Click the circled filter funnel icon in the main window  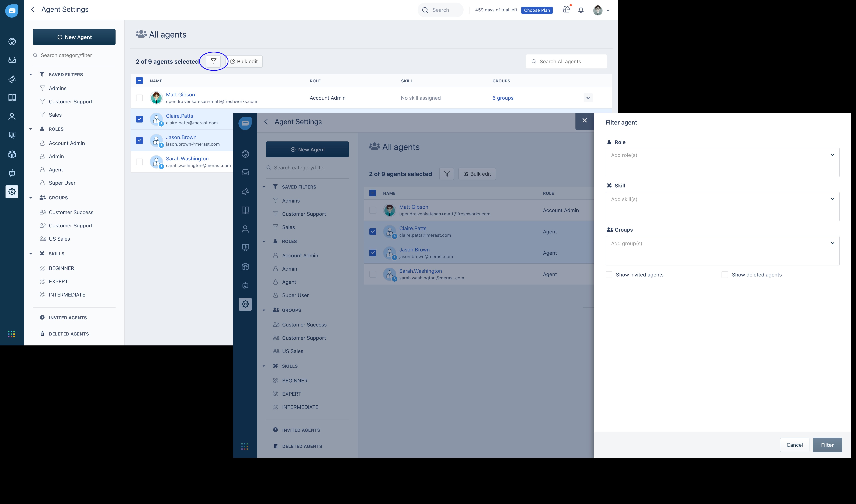click(213, 61)
